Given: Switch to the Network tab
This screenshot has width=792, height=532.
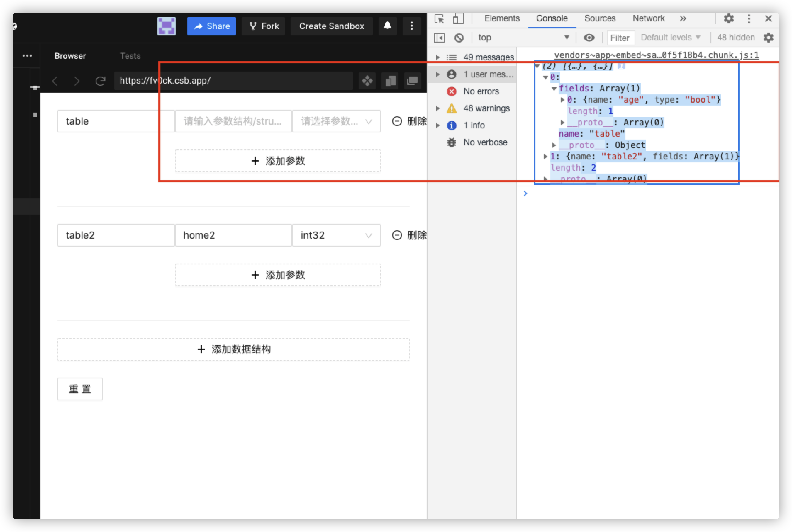Looking at the screenshot, I should pos(648,18).
